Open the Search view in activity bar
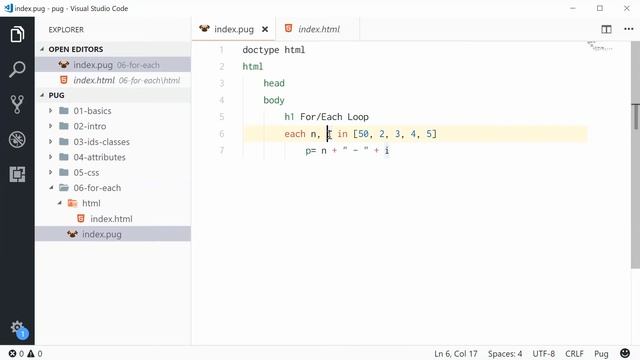 tap(17, 69)
